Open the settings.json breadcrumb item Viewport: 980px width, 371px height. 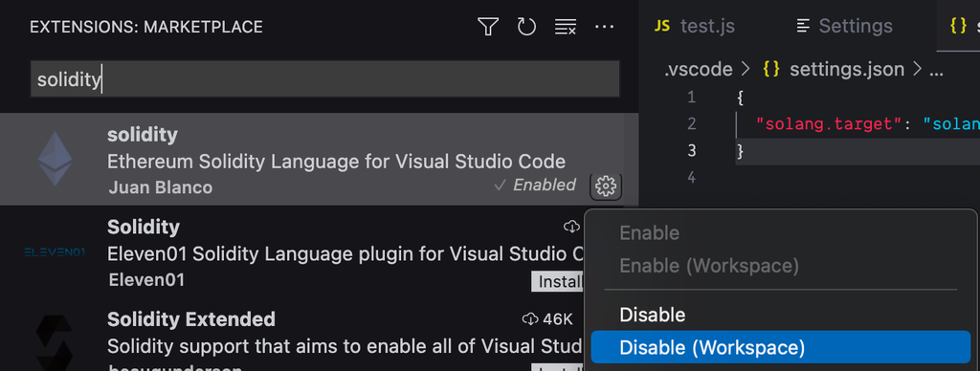pos(834,70)
